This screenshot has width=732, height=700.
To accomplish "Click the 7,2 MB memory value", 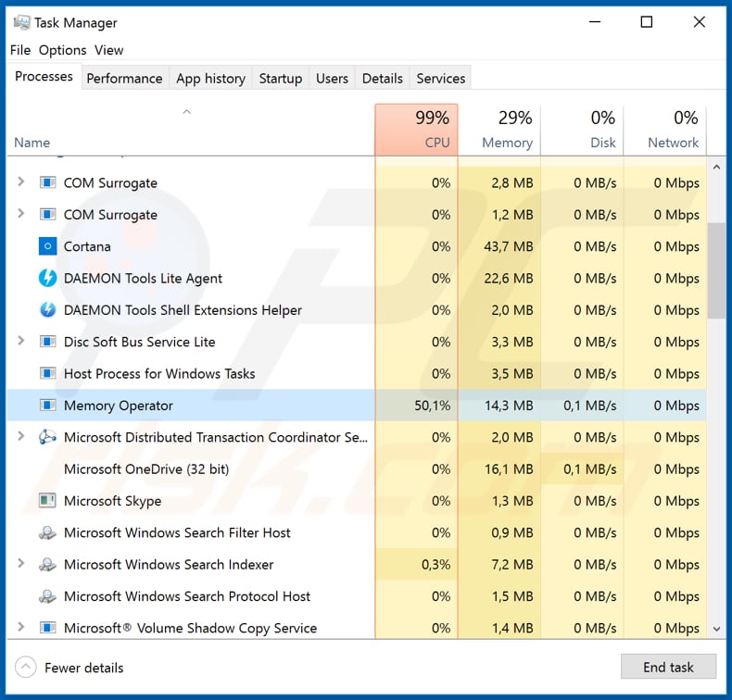I will [x=512, y=564].
